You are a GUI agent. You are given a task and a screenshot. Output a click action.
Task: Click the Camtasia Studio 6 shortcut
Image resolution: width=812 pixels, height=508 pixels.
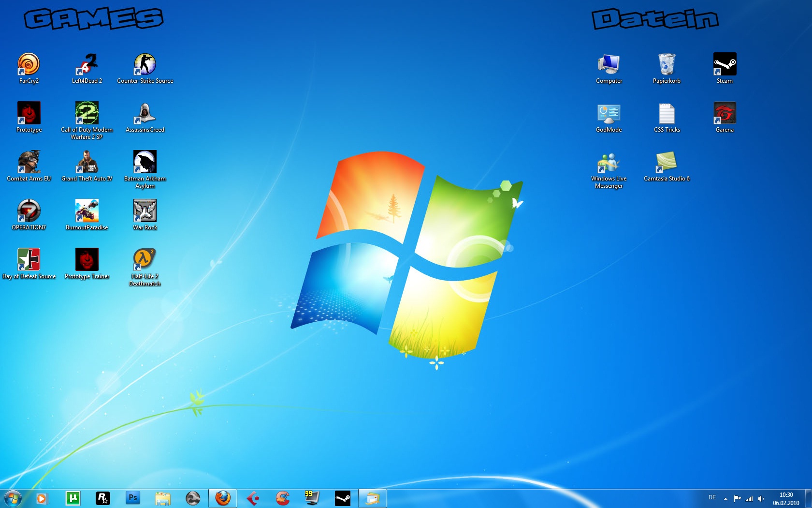(x=667, y=166)
